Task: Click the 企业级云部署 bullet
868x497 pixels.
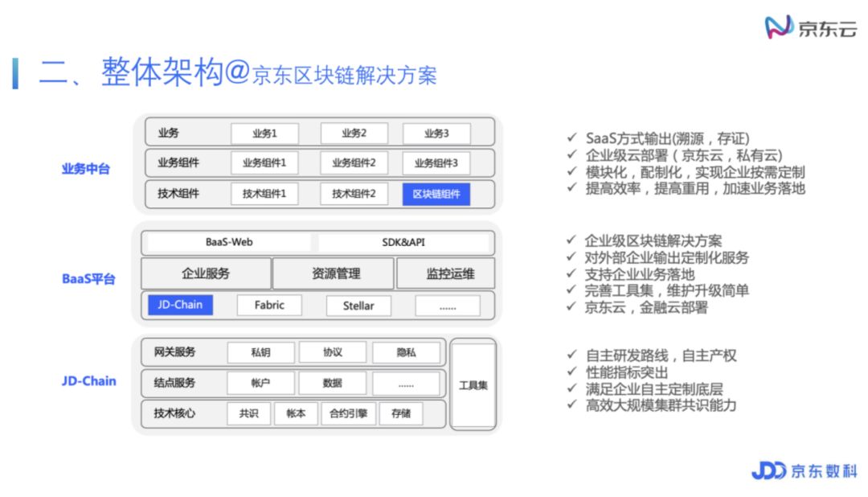Action: [x=684, y=155]
